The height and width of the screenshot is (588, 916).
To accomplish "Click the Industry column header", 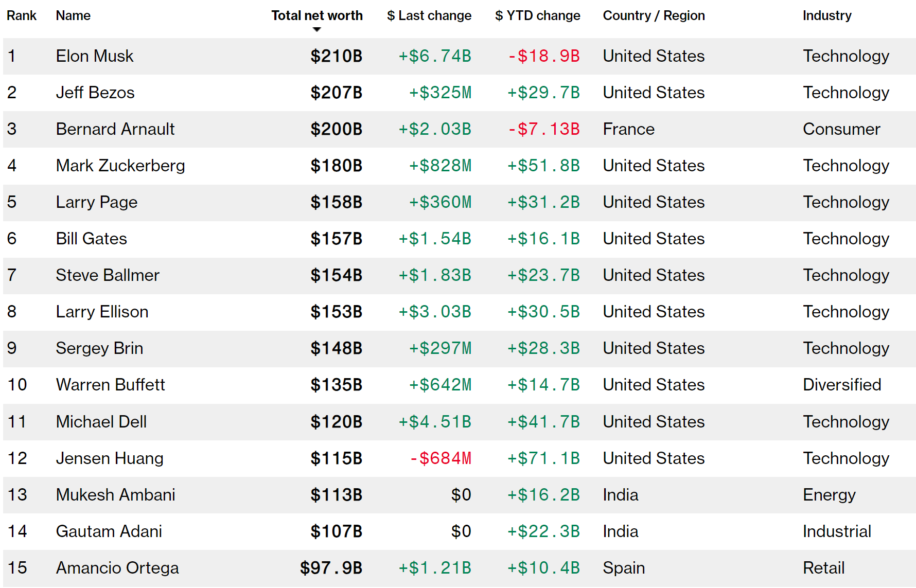I will 827,15.
